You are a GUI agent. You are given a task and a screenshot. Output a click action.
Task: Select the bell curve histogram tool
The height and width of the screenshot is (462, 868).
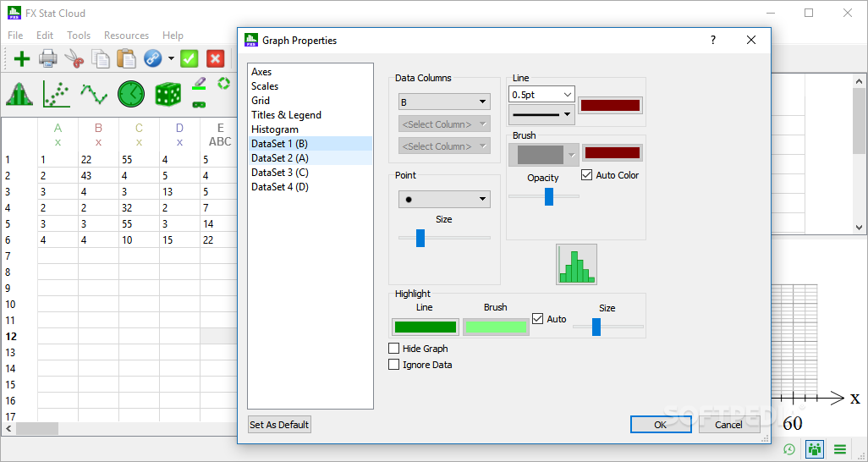tap(20, 94)
